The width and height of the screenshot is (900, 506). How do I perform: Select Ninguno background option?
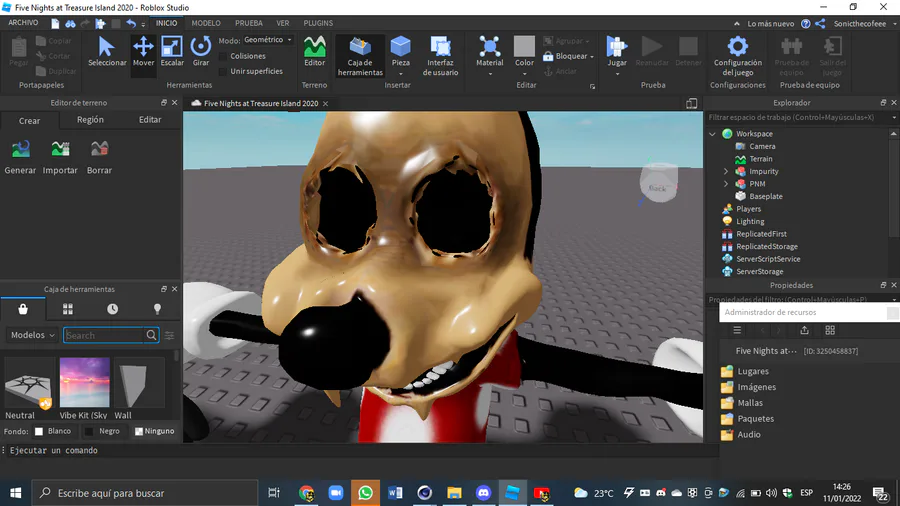click(154, 431)
